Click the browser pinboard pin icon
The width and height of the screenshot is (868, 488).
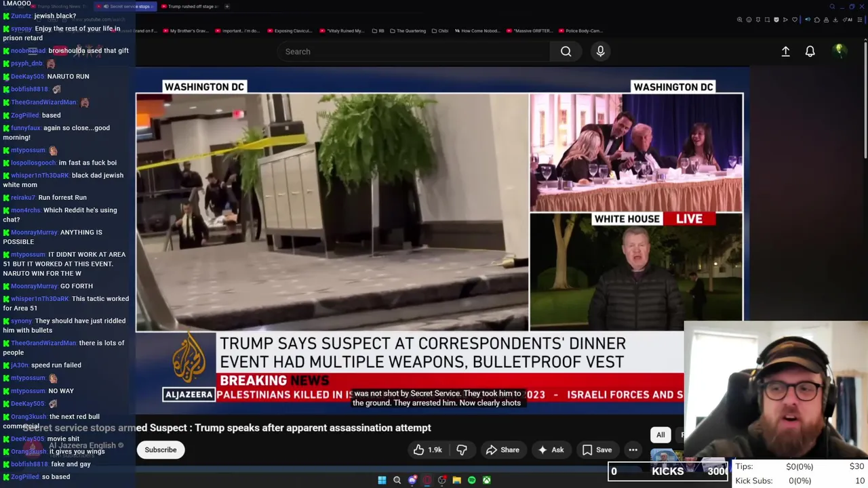pyautogui.click(x=758, y=20)
